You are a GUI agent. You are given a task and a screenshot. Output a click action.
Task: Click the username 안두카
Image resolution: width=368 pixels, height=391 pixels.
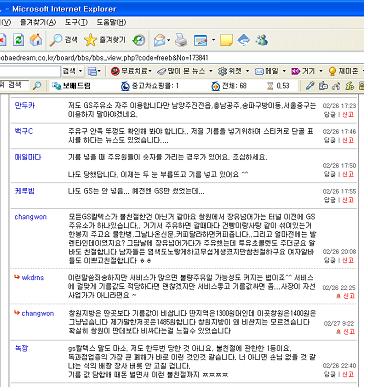coord(24,105)
